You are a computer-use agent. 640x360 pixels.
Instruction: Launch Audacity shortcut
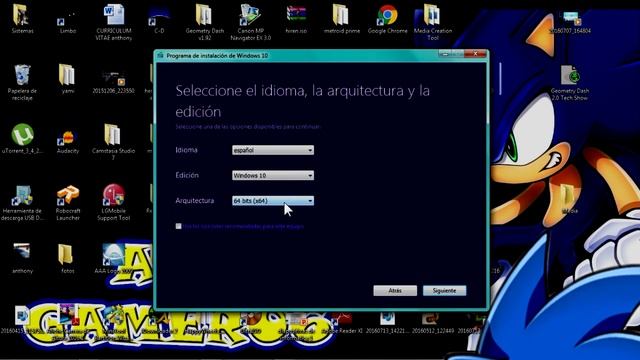[67, 137]
